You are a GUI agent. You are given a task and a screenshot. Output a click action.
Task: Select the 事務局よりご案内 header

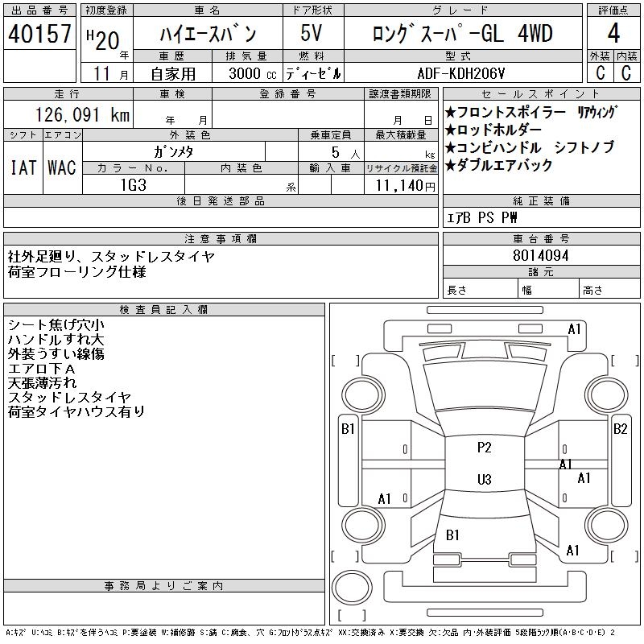coord(164,586)
